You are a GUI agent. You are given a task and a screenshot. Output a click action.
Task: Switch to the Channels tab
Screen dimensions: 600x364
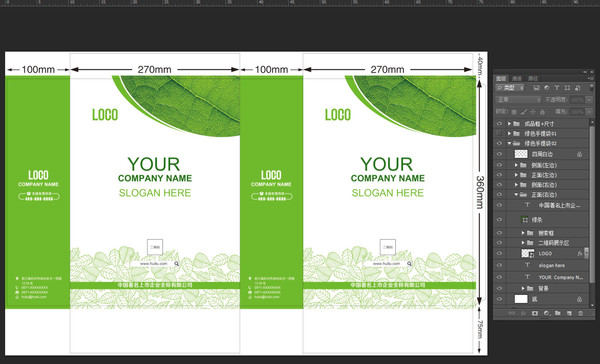[517, 78]
